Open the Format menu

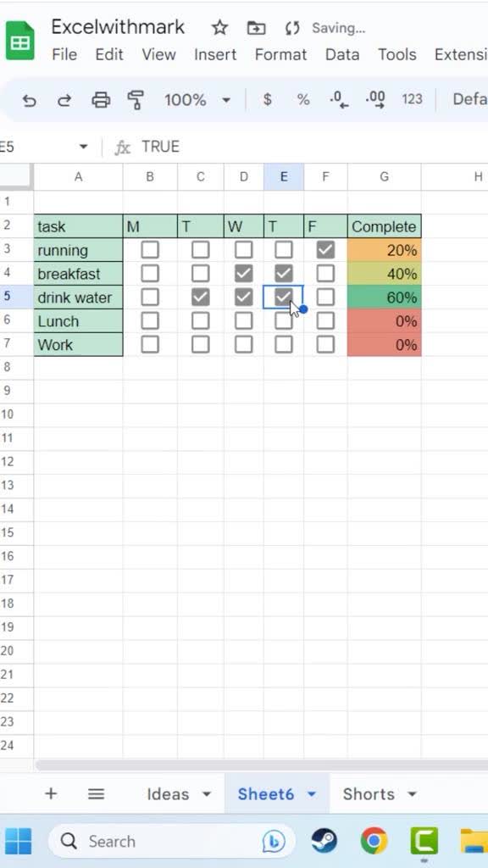click(280, 54)
